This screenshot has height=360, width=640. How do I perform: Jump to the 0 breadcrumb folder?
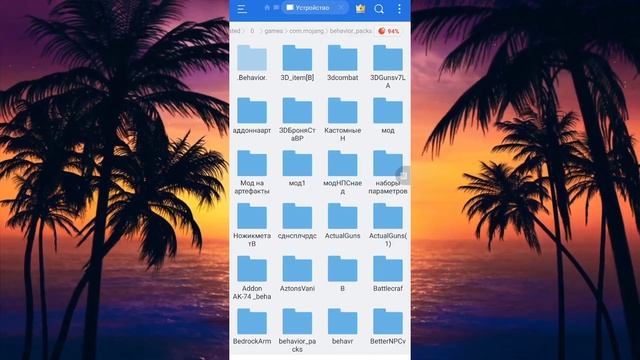pyautogui.click(x=252, y=31)
